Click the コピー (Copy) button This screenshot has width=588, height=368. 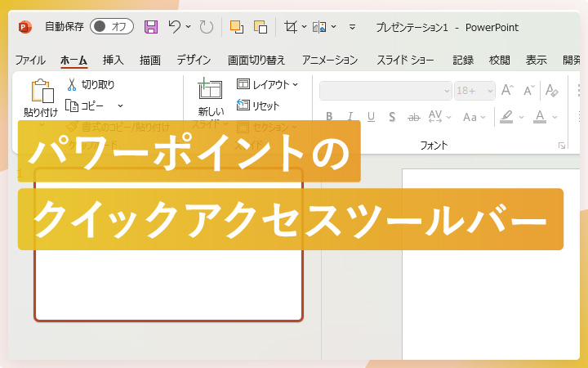coord(85,105)
